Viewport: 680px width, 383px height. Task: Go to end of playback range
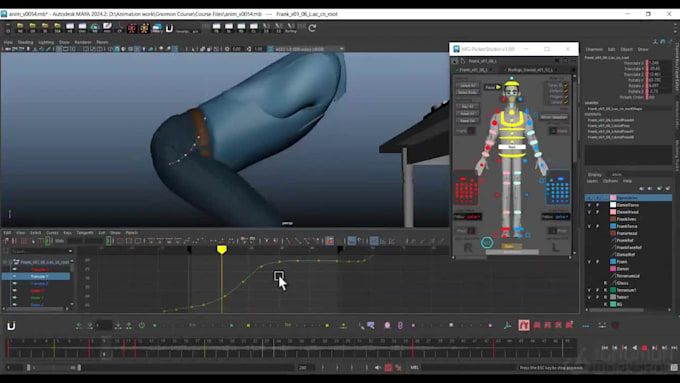674,348
